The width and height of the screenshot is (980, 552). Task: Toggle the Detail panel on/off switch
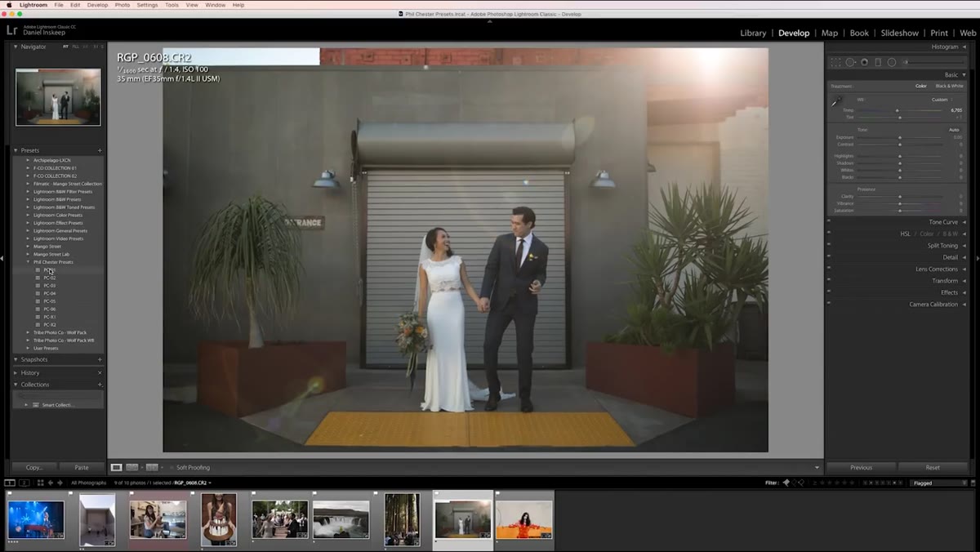(829, 257)
